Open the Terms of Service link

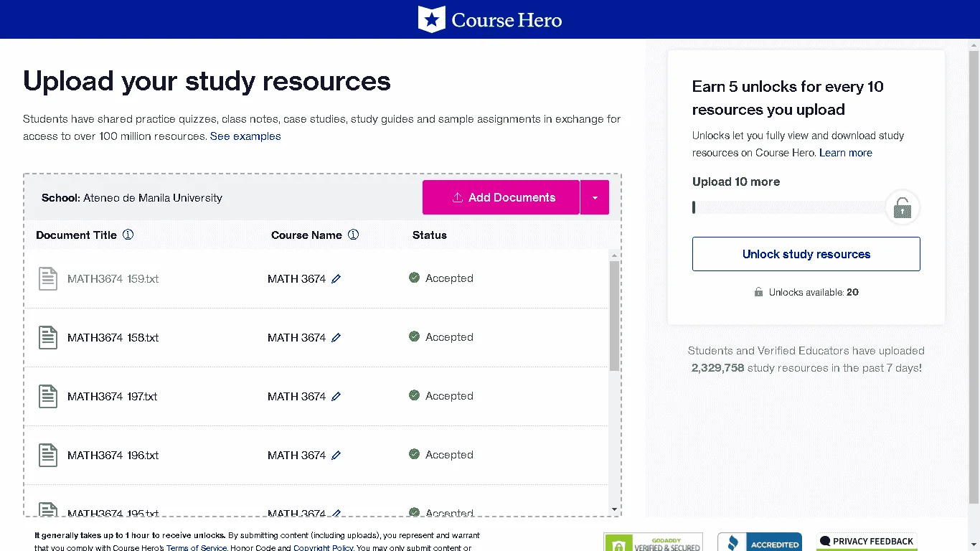[x=197, y=548]
